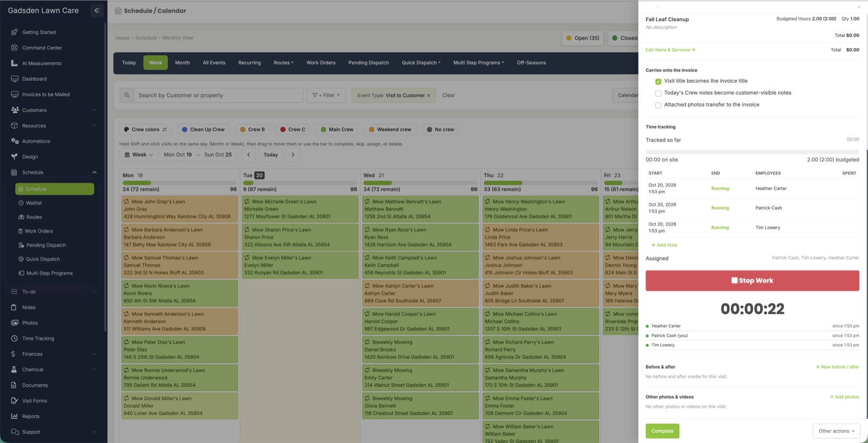868x443 pixels.
Task: Open Visit Forms sidebar icon
Action: (x=14, y=401)
